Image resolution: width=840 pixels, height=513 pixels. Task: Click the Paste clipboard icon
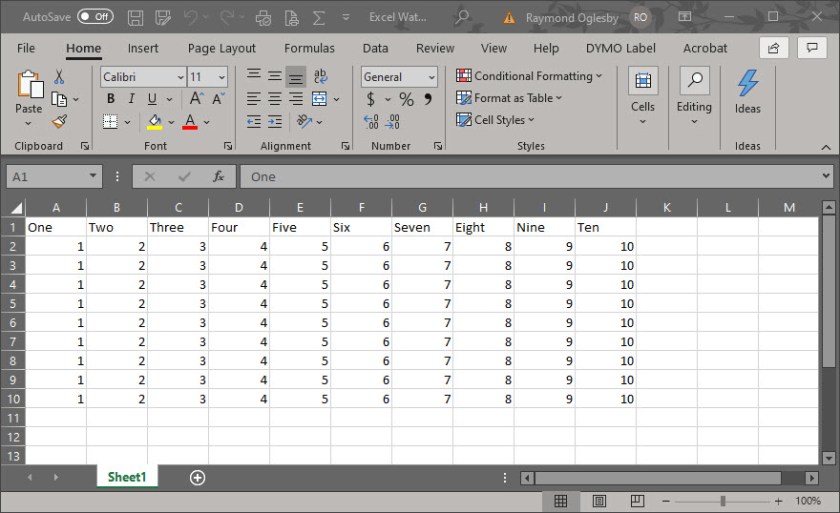(x=29, y=85)
